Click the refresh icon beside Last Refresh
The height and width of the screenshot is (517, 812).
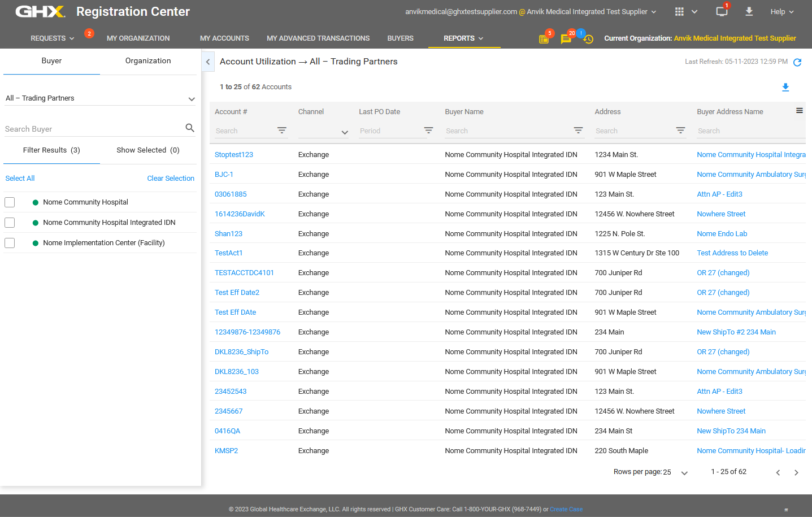click(797, 62)
